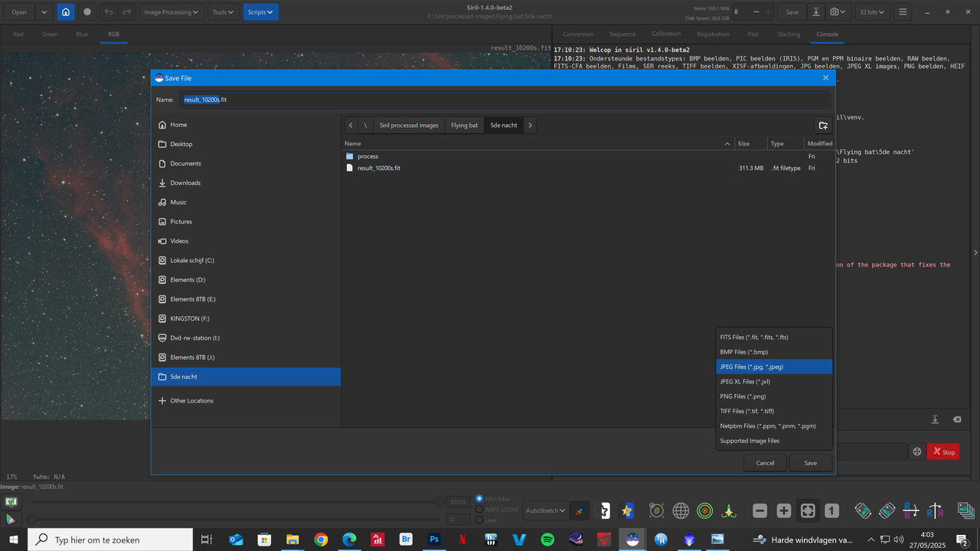Click the livestacking round icon next to Home

pos(87,12)
